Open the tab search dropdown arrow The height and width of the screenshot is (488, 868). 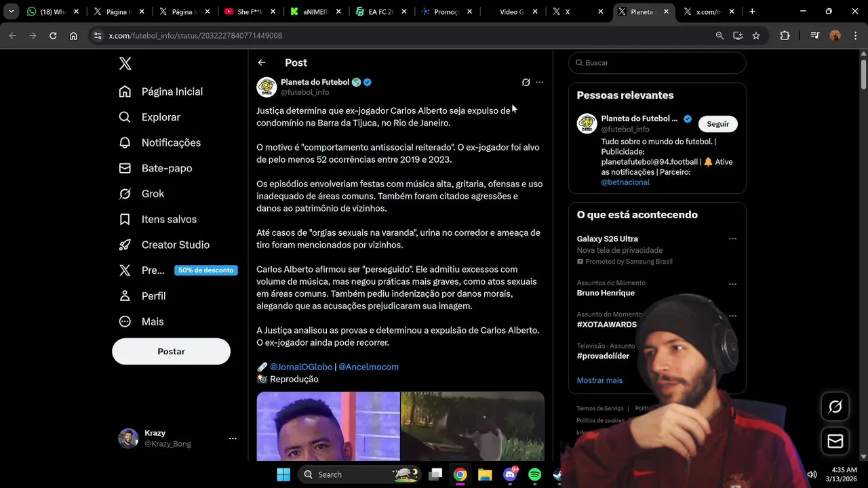coord(11,12)
